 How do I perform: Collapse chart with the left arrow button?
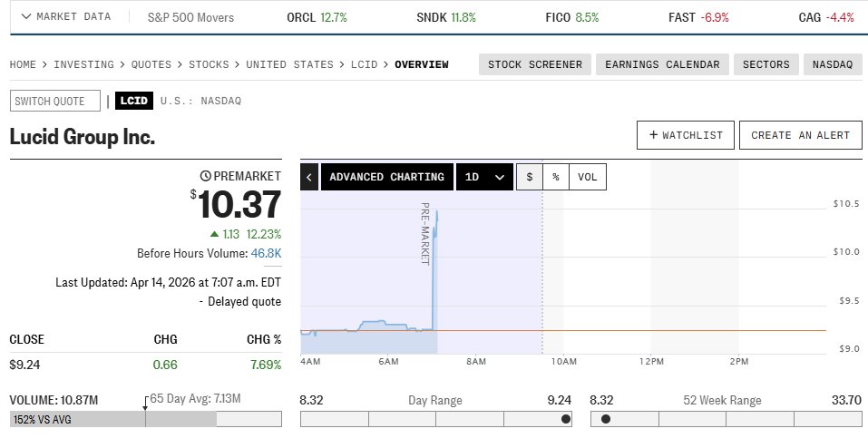click(x=309, y=177)
